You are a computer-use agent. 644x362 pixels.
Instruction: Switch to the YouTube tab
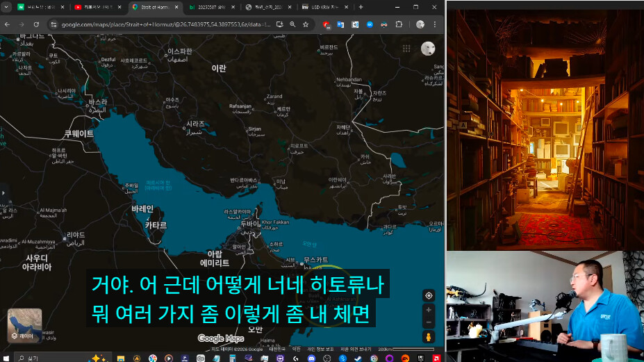click(98, 7)
